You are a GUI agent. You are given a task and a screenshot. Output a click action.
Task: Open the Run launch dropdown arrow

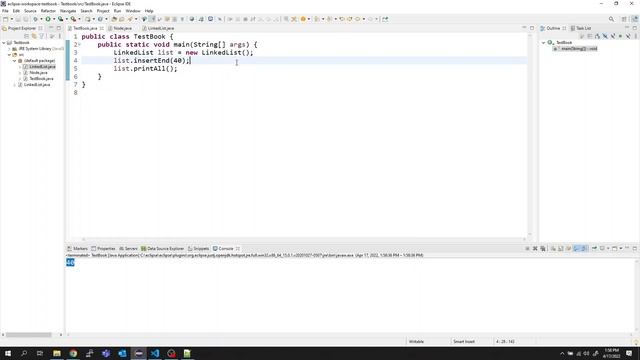(x=54, y=19)
